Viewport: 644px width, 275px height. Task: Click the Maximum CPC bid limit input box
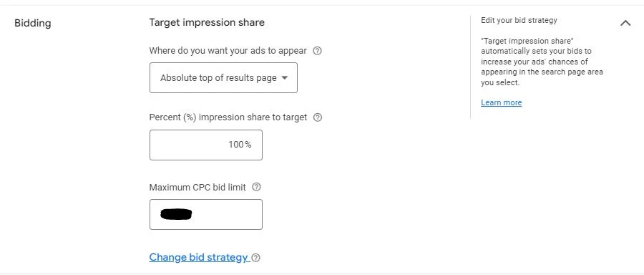click(x=206, y=214)
